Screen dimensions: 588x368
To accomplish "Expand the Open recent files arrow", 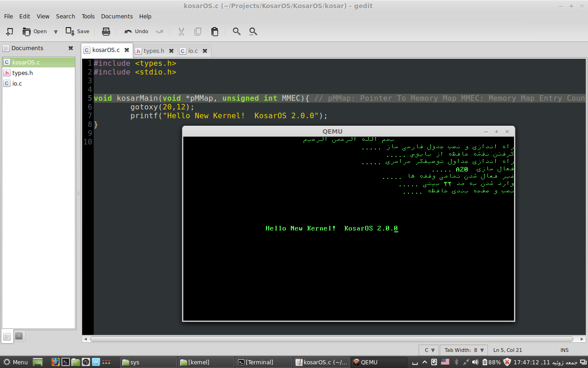I will (x=56, y=31).
